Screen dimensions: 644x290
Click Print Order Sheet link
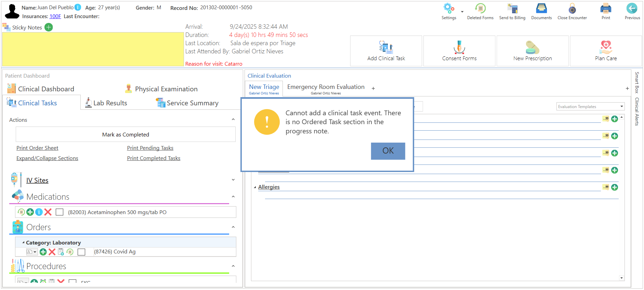coord(37,148)
